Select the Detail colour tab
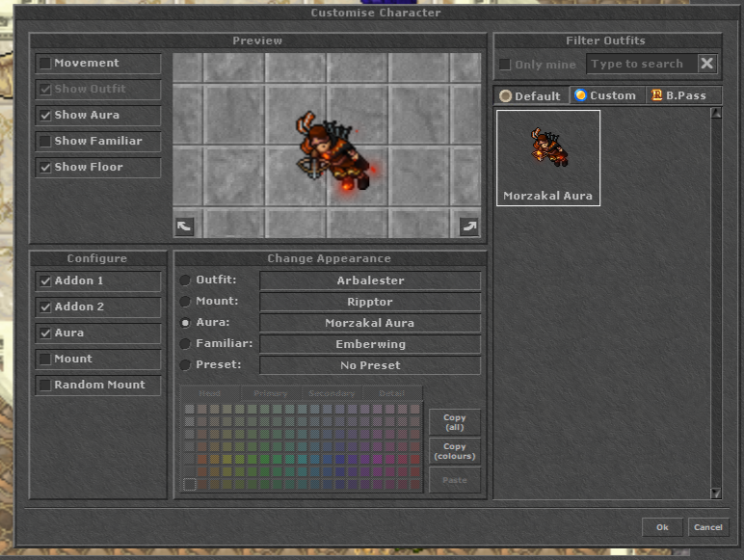Screen dimensions: 744x560 click(x=392, y=393)
